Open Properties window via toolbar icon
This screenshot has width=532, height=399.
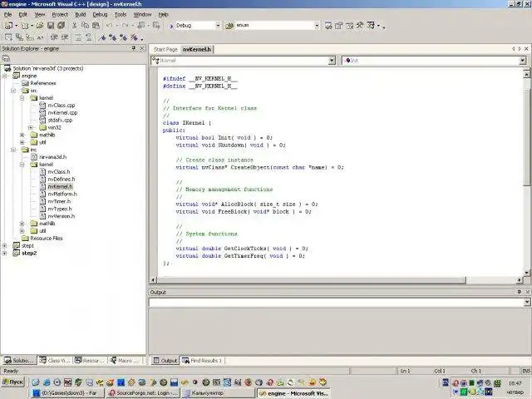[x=338, y=26]
